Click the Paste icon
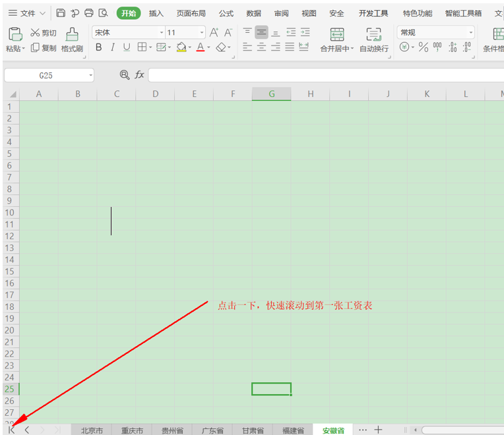This screenshot has width=504, height=435. point(15,34)
